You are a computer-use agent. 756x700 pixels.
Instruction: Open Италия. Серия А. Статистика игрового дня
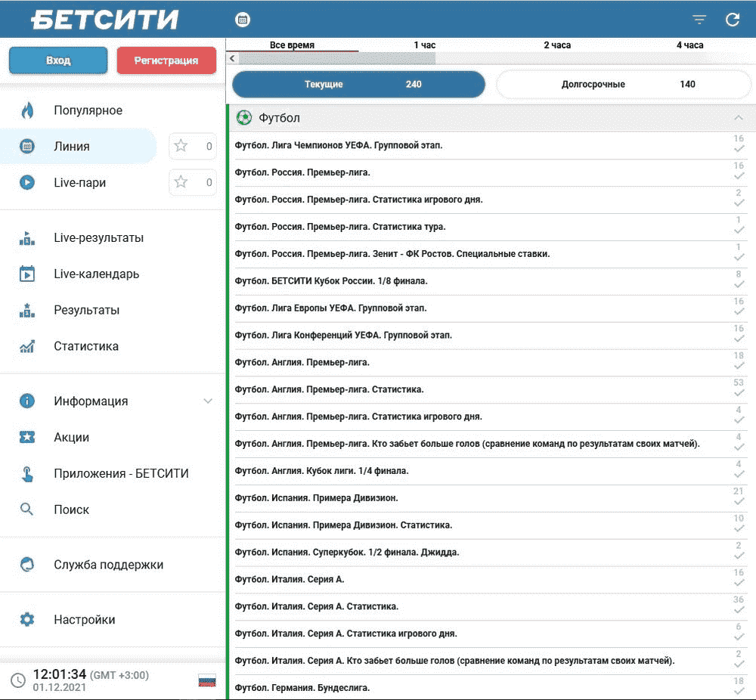(x=488, y=633)
